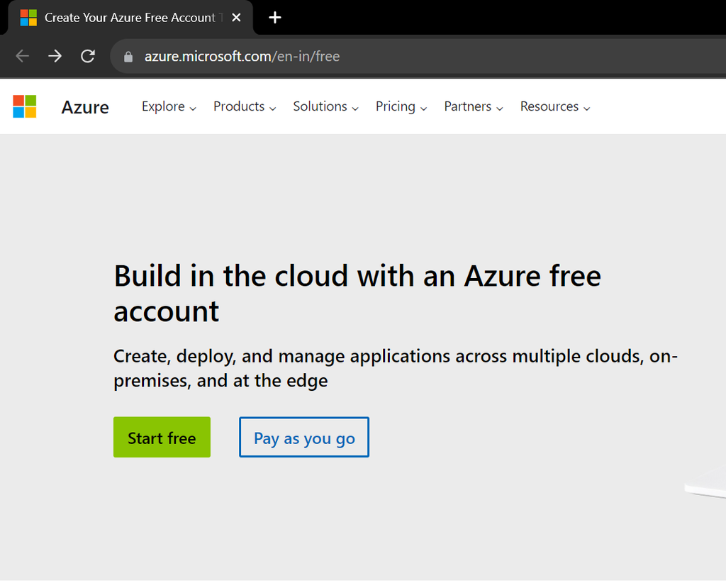The height and width of the screenshot is (588, 726).
Task: Open the Resources dropdown
Action: [554, 106]
